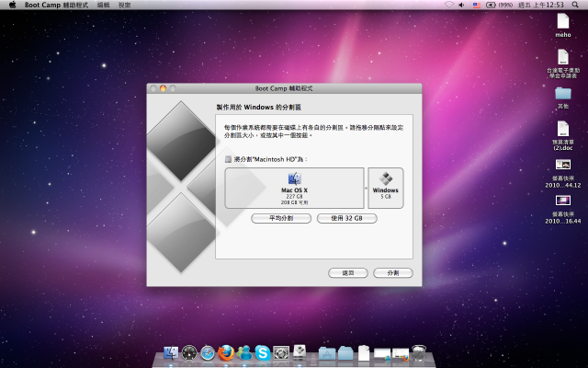
Task: Restore the minimized Safari window
Action: (382, 354)
